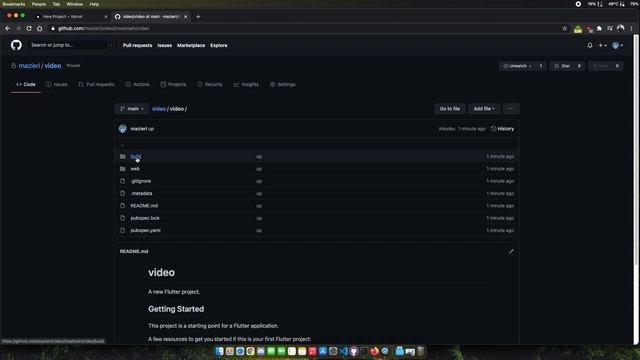Click the browser home icon
Viewport: 640px width, 360px height.
pyautogui.click(x=40, y=29)
